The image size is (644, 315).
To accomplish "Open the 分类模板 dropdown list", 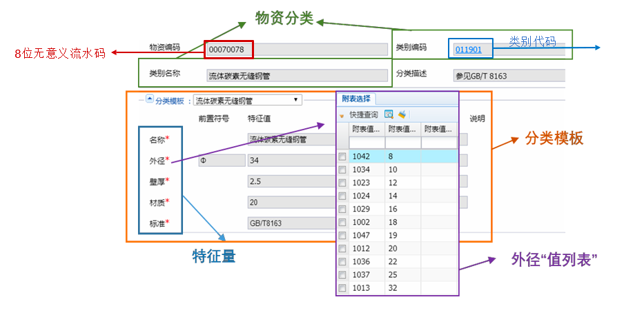I will click(297, 100).
